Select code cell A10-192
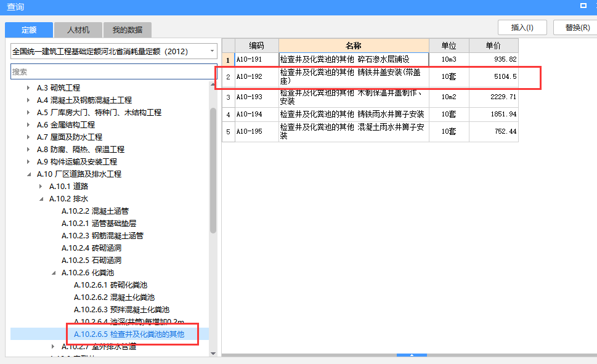 (x=257, y=76)
